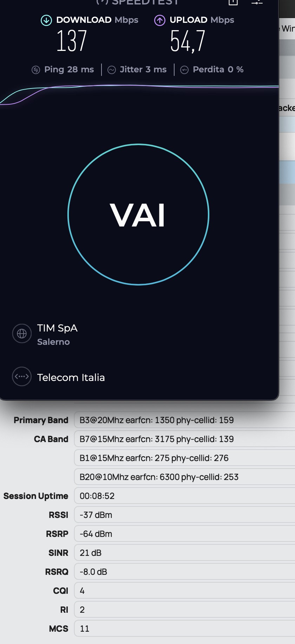The image size is (295, 644).
Task: Click the connection icon beside Telecom Italia
Action: (22, 376)
